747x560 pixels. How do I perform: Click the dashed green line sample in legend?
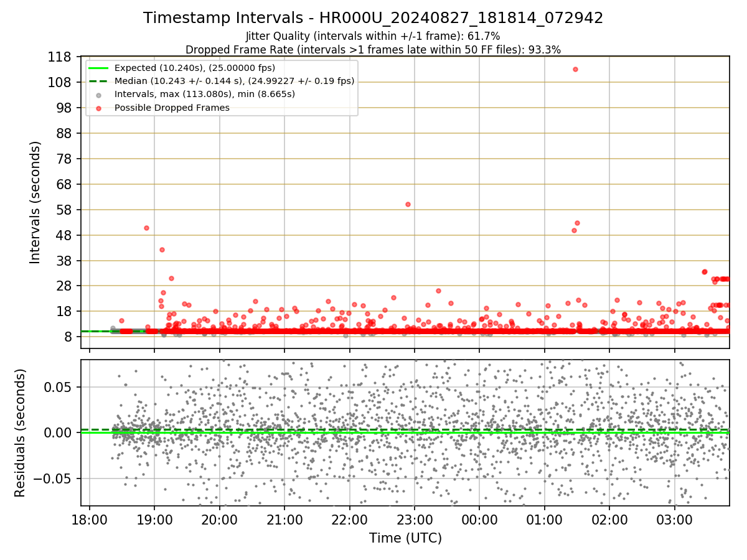(x=100, y=81)
